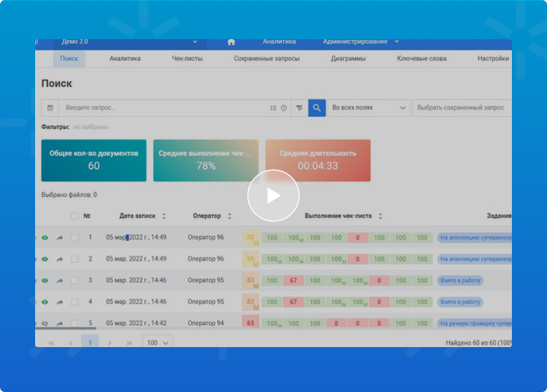
Task: Click the 'На апелляцию супервизору' tag in row 1
Action: coord(474,238)
